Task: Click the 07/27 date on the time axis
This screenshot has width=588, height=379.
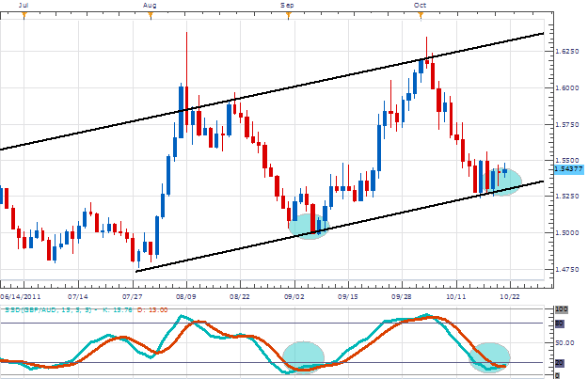Action: [x=132, y=296]
